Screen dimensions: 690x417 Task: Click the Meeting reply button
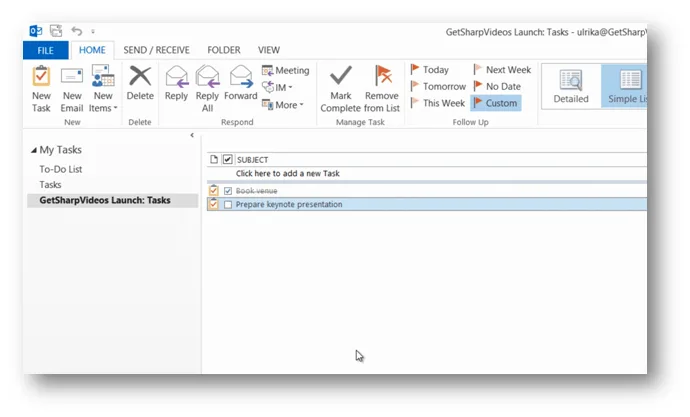tap(286, 70)
